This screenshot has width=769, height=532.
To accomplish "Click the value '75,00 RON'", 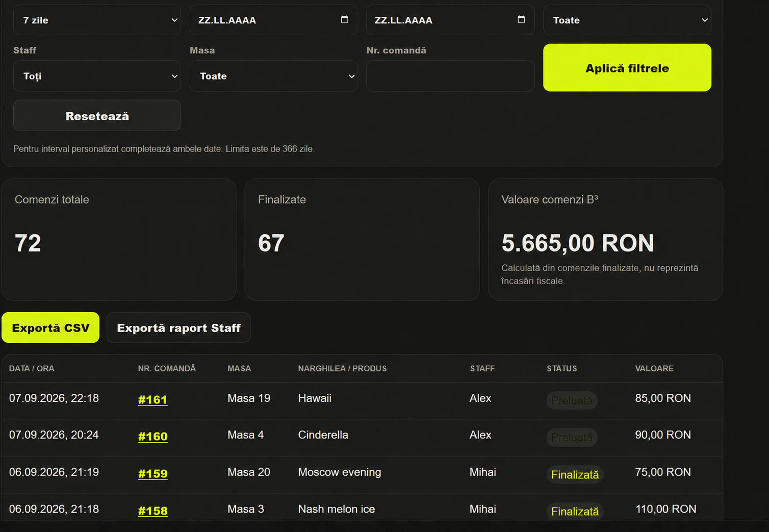I will coord(663,472).
